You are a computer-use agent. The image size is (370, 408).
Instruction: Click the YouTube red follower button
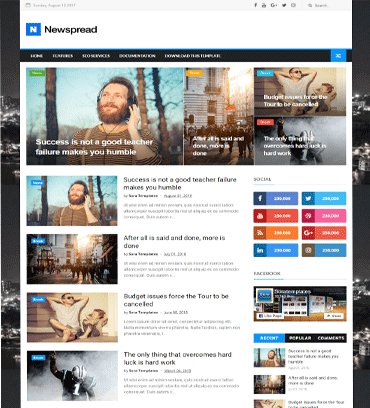[x=276, y=216]
